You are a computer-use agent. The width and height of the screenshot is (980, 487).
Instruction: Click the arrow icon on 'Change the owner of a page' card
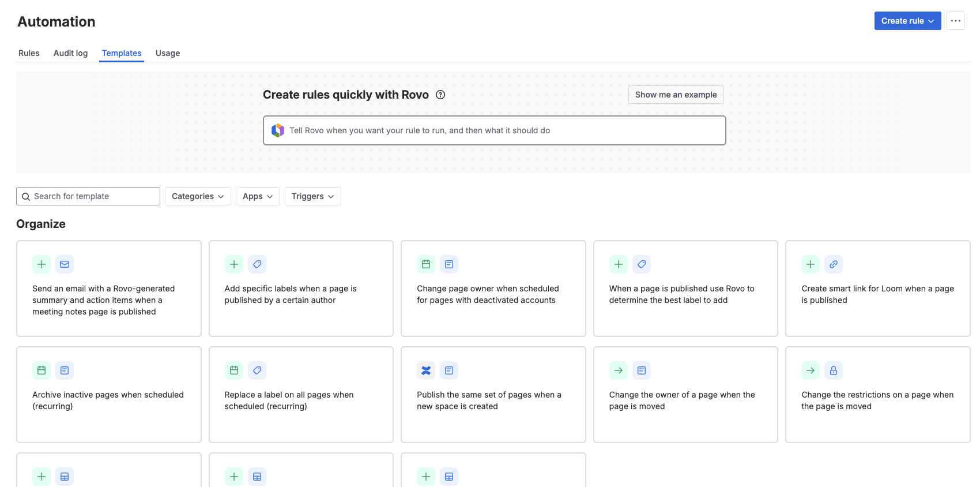pos(619,370)
